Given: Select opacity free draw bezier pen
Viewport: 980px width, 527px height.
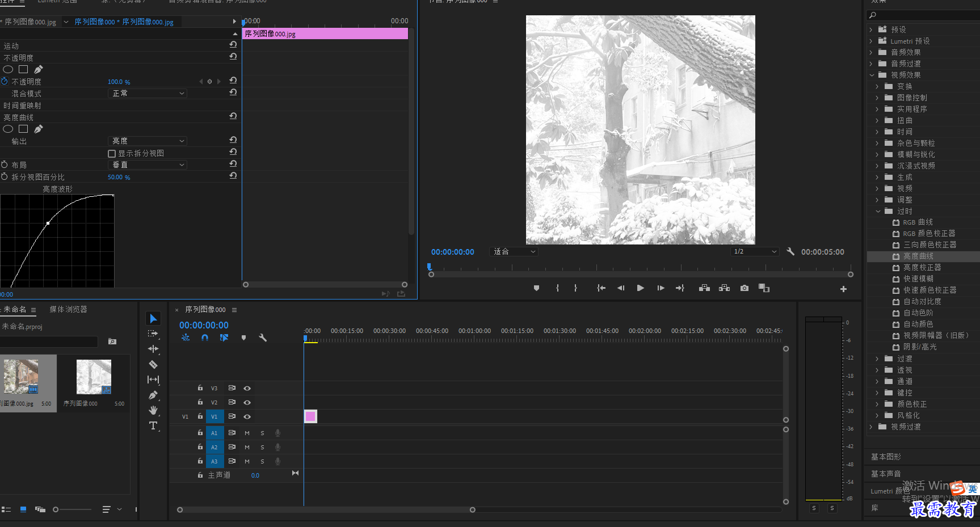Looking at the screenshot, I should pyautogui.click(x=38, y=69).
